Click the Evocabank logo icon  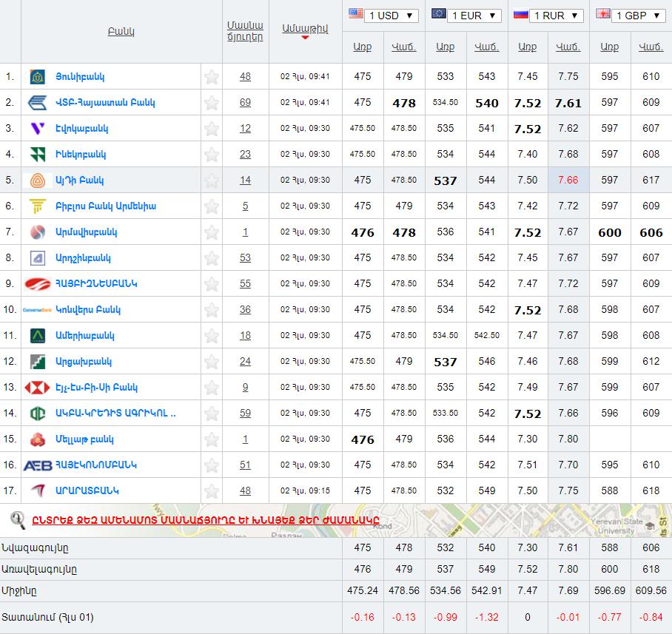(37, 129)
